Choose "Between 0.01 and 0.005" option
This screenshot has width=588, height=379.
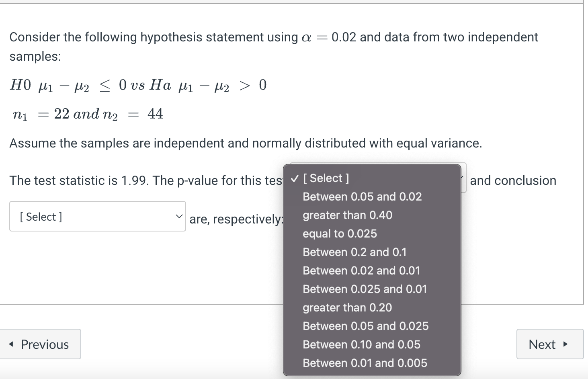point(365,363)
